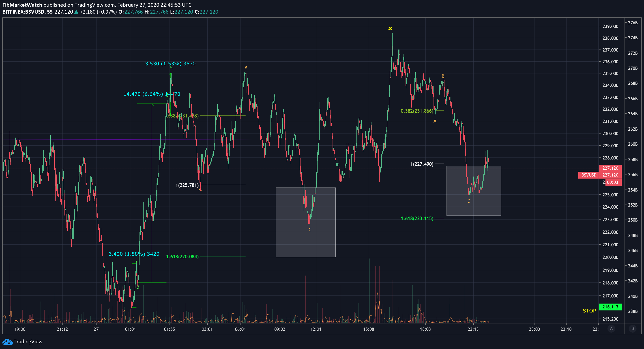Click the circled A scale button
This screenshot has height=349, width=644.
pyautogui.click(x=611, y=329)
